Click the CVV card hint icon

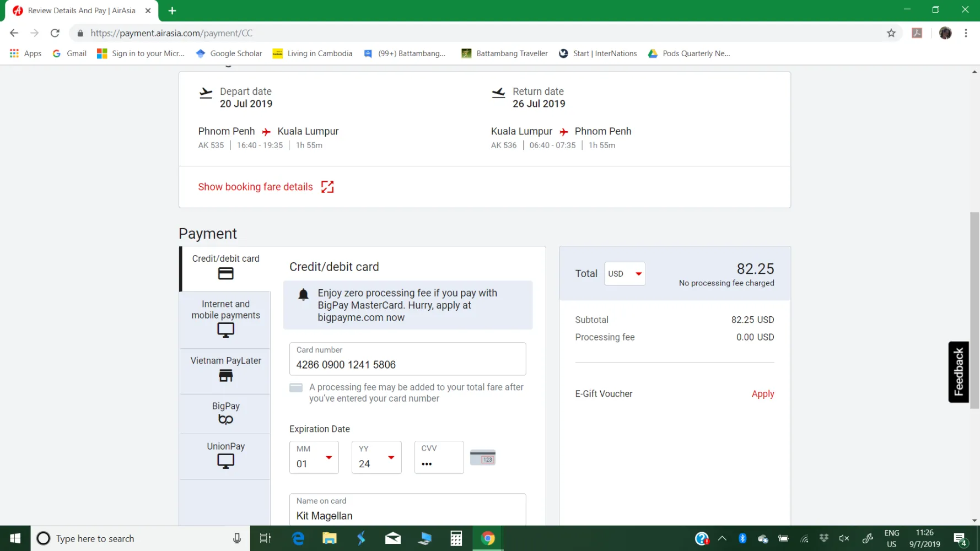click(x=483, y=457)
